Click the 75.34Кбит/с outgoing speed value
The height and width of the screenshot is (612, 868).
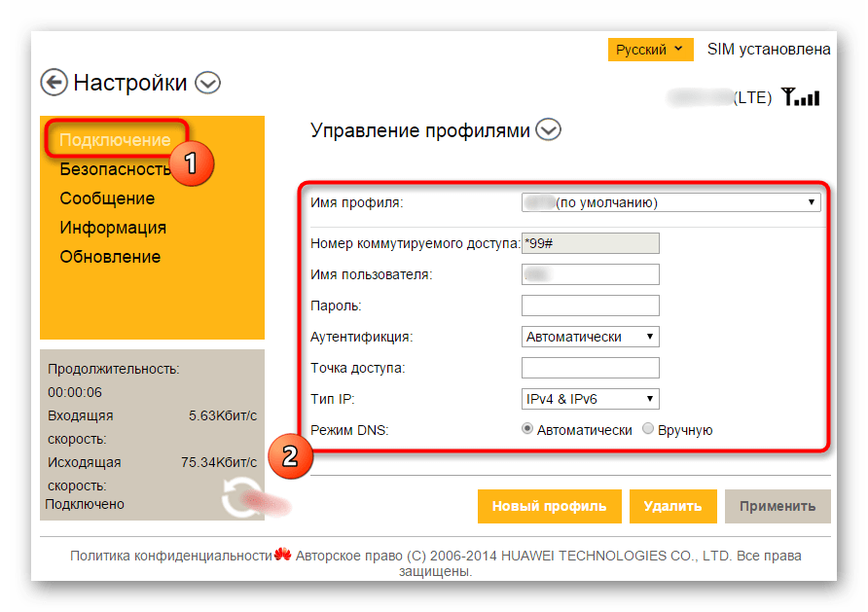pyautogui.click(x=219, y=462)
